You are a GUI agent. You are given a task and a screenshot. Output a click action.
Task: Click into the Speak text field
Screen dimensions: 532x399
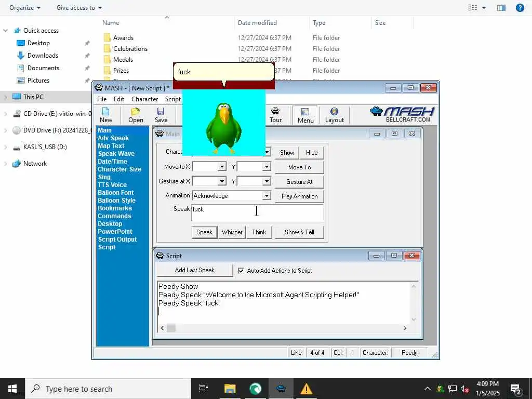click(258, 212)
